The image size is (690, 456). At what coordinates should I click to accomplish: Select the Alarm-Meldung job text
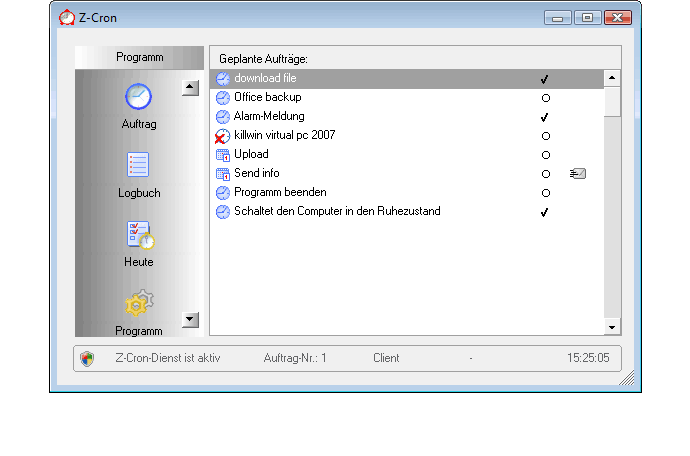click(x=269, y=116)
